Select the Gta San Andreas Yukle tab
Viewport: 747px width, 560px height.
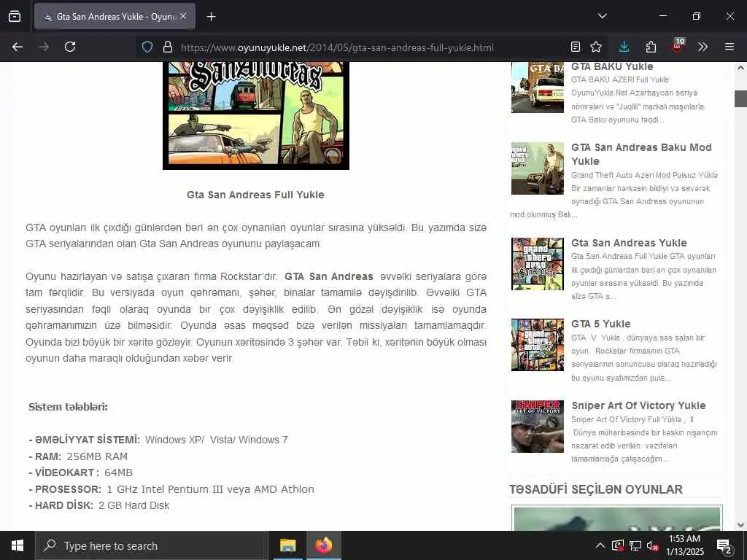(x=115, y=16)
